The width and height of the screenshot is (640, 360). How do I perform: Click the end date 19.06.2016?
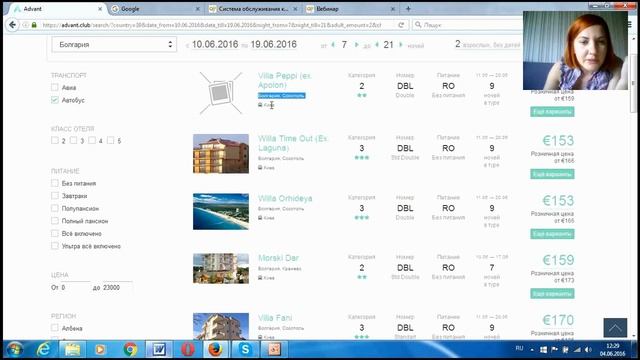(x=273, y=44)
